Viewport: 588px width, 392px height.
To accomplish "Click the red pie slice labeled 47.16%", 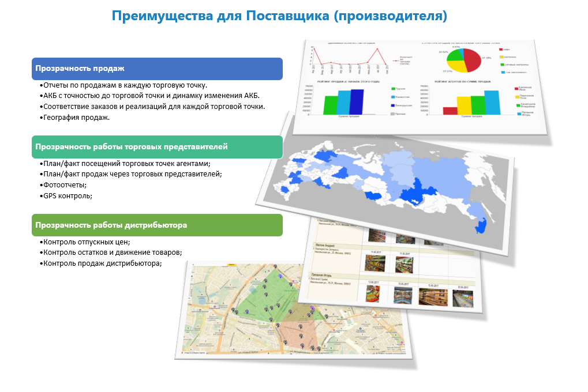I will (473, 59).
